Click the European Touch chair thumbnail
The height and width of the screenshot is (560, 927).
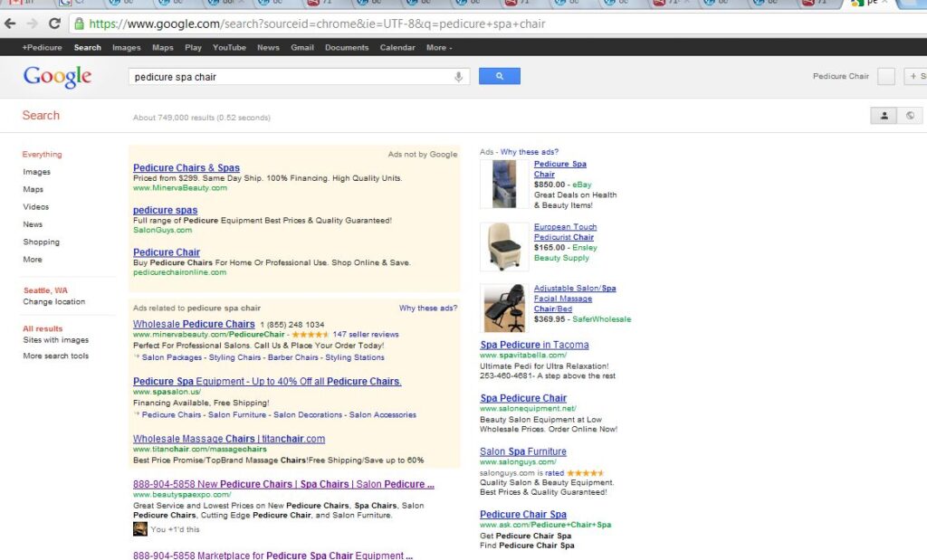503,246
